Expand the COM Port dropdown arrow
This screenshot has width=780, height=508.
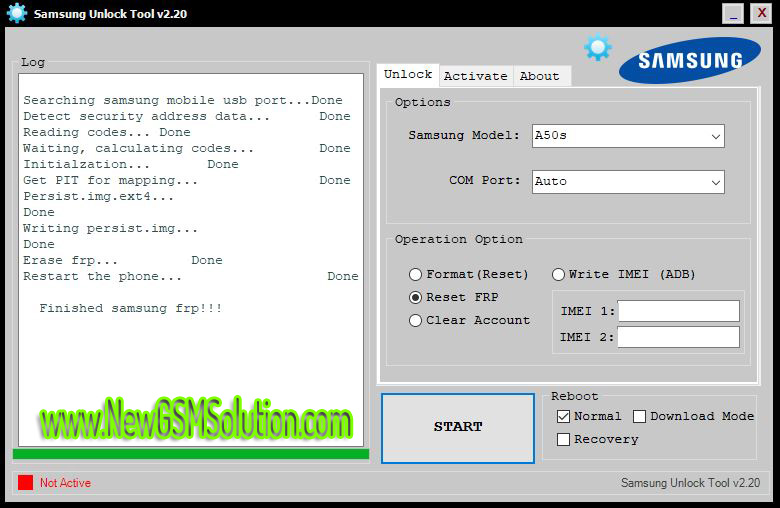pos(715,182)
